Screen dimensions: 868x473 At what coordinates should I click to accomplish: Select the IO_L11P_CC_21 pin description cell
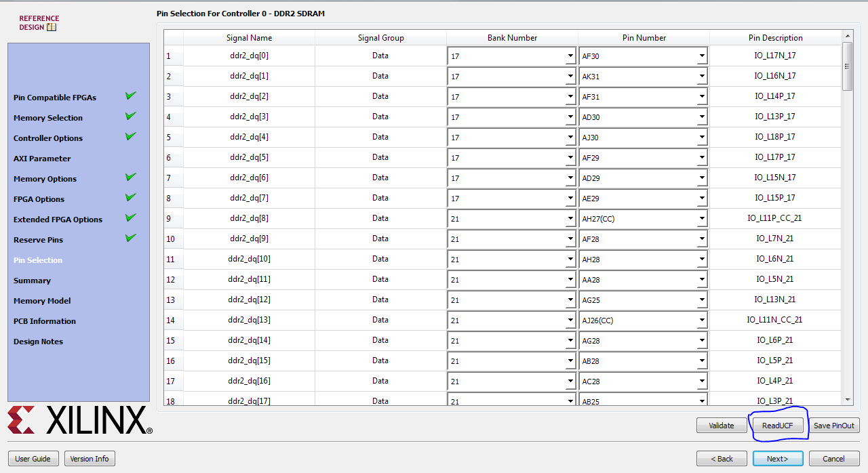coord(776,218)
